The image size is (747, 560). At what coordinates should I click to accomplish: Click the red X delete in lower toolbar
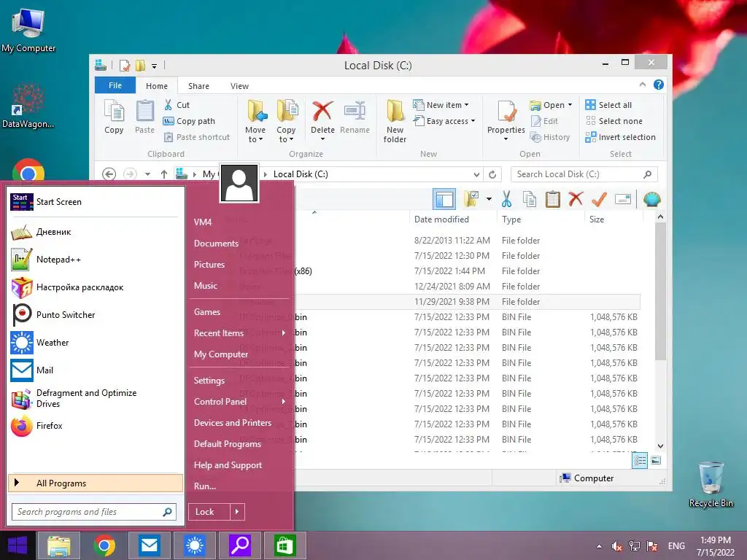576,198
